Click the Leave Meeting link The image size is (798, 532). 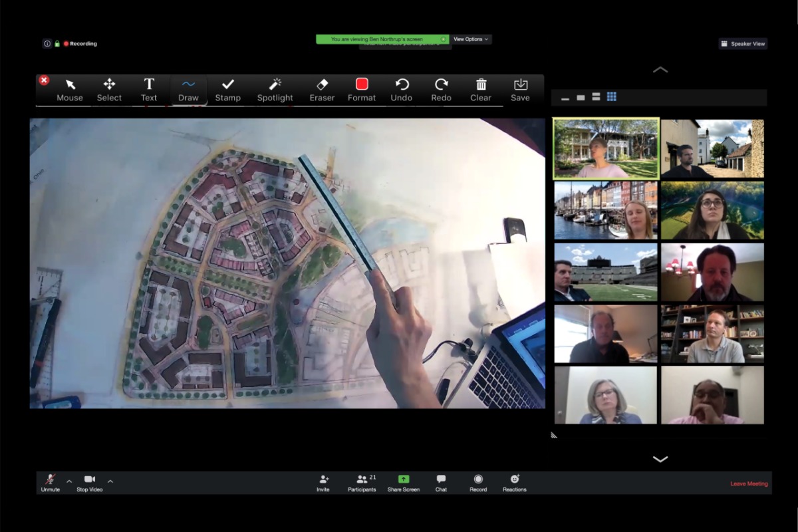click(749, 483)
